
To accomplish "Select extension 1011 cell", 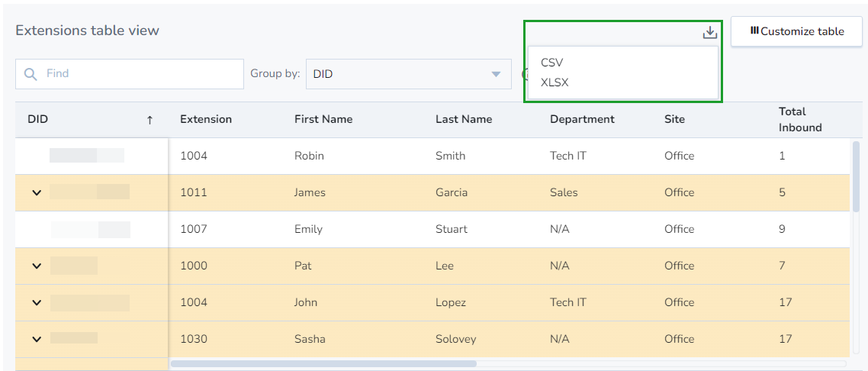I will (194, 192).
